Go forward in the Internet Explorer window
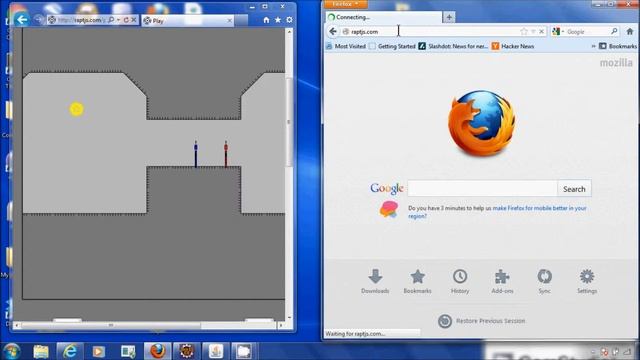The height and width of the screenshot is (360, 640). pos(38,20)
